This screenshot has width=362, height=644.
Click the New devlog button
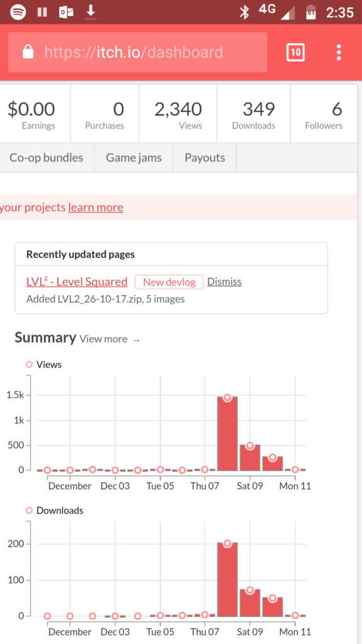pos(169,282)
